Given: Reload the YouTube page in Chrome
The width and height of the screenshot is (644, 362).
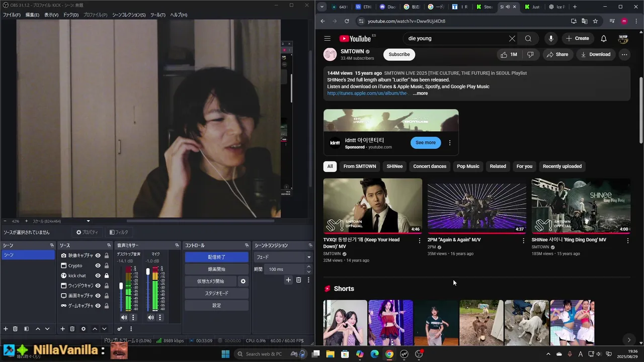Looking at the screenshot, I should click(347, 21).
